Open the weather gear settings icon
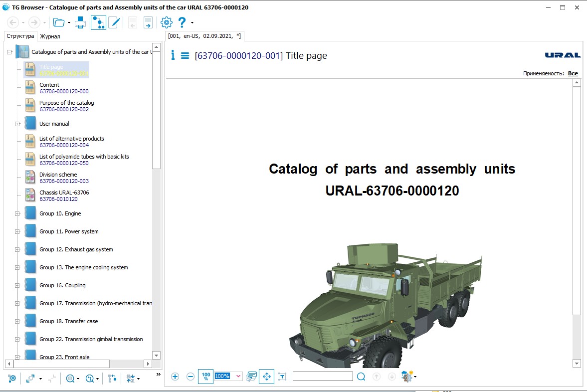587x392 pixels. [x=407, y=376]
